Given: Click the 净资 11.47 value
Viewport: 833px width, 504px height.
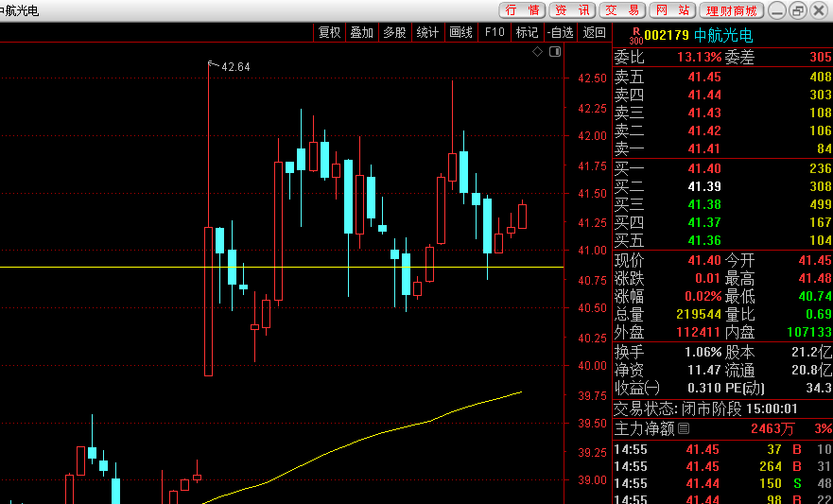Looking at the screenshot, I should [704, 370].
